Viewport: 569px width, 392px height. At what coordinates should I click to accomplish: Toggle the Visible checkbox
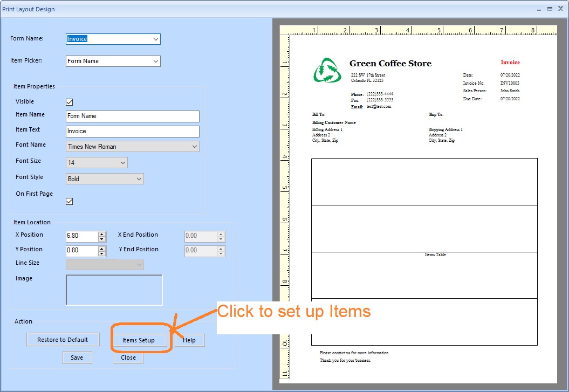69,102
